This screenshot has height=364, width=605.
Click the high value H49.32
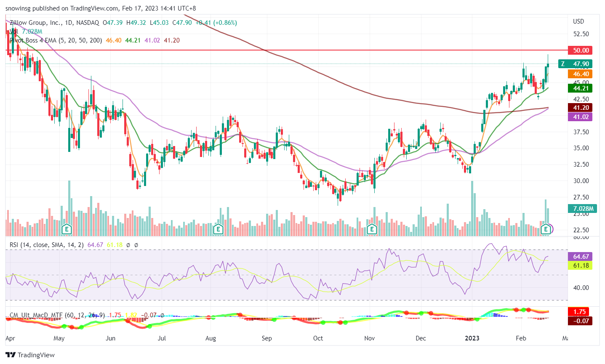coord(136,23)
